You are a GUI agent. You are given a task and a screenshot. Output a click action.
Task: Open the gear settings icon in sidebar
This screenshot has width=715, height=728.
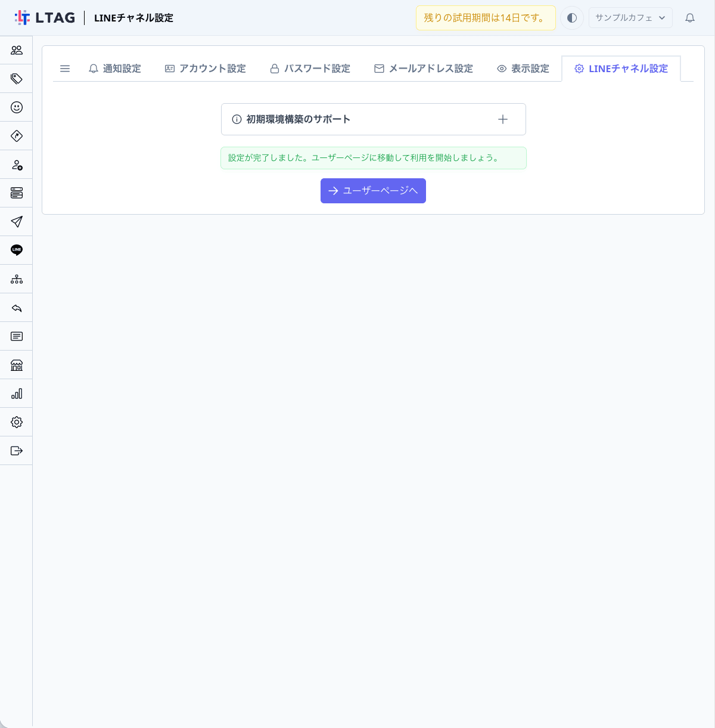coord(17,422)
